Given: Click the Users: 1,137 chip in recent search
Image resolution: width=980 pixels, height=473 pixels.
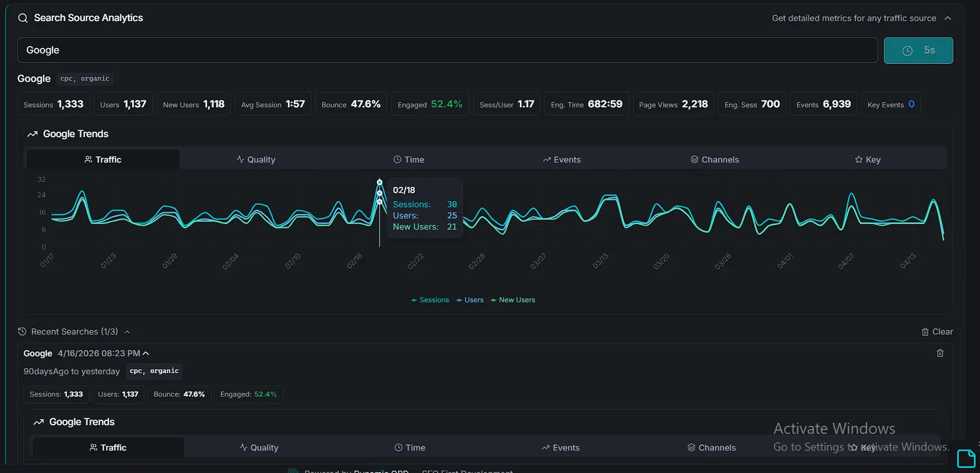Looking at the screenshot, I should pyautogui.click(x=118, y=394).
